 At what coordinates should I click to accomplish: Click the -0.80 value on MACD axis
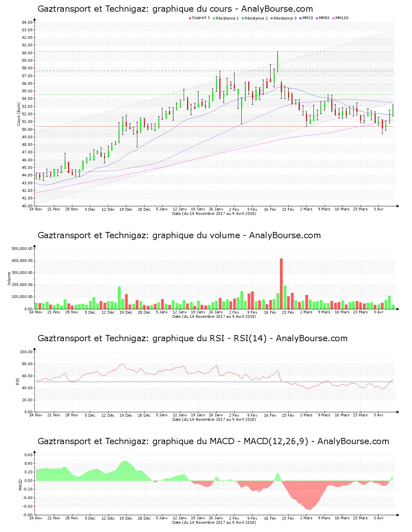28,515
